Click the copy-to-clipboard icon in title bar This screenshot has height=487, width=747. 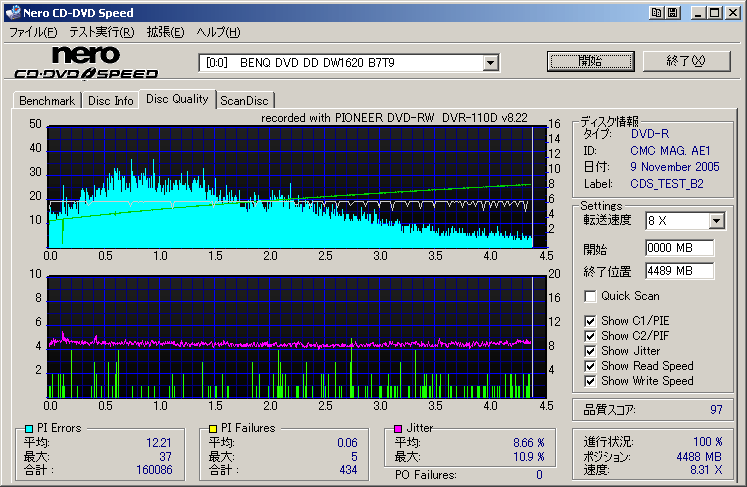tap(656, 13)
